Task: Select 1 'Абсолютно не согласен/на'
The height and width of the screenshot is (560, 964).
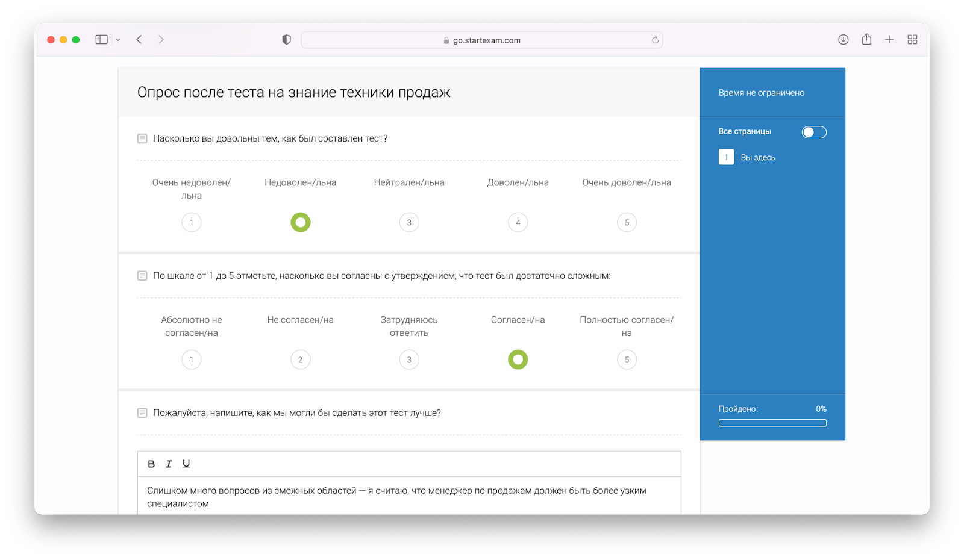Action: pyautogui.click(x=192, y=360)
